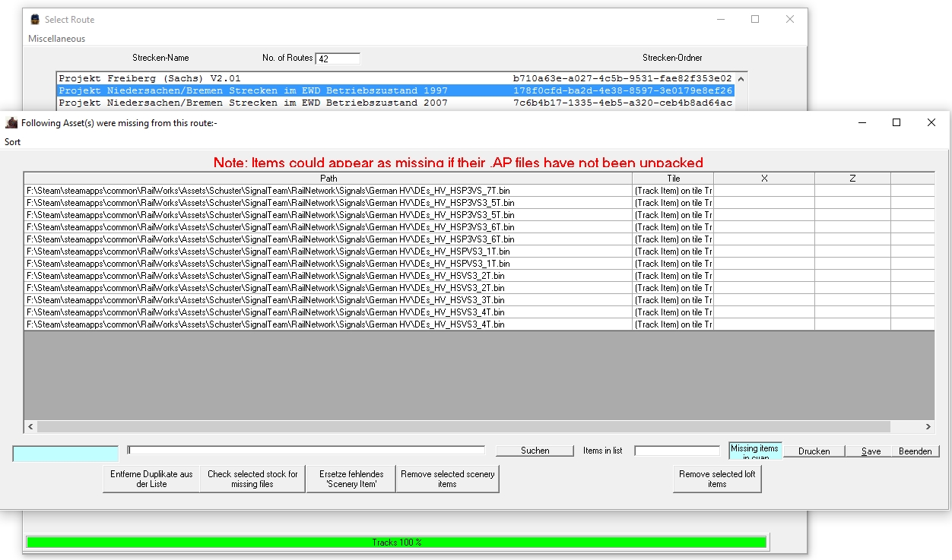Screen dimensions: 952x560
Task: Select route Niedersachen/Bremen Betriebszustand 1997
Action: [395, 90]
